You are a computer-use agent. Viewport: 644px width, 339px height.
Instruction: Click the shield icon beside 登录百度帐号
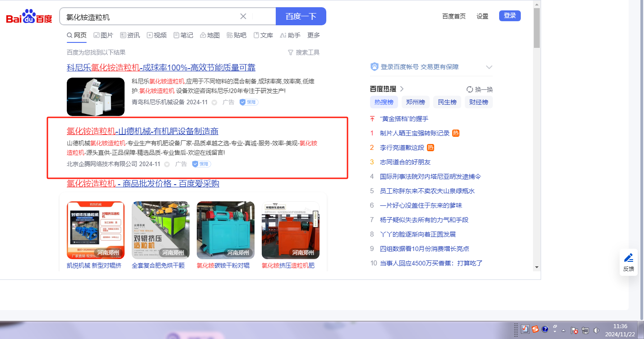coord(375,67)
